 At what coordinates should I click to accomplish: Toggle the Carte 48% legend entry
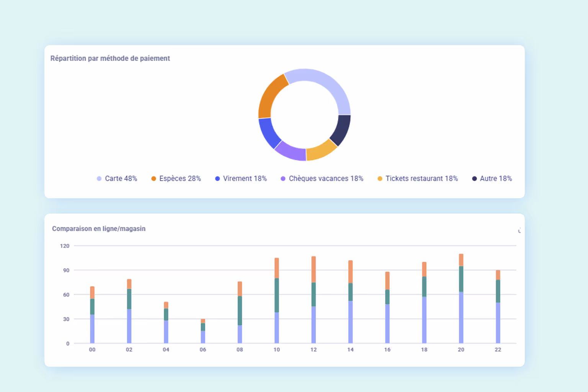click(117, 178)
